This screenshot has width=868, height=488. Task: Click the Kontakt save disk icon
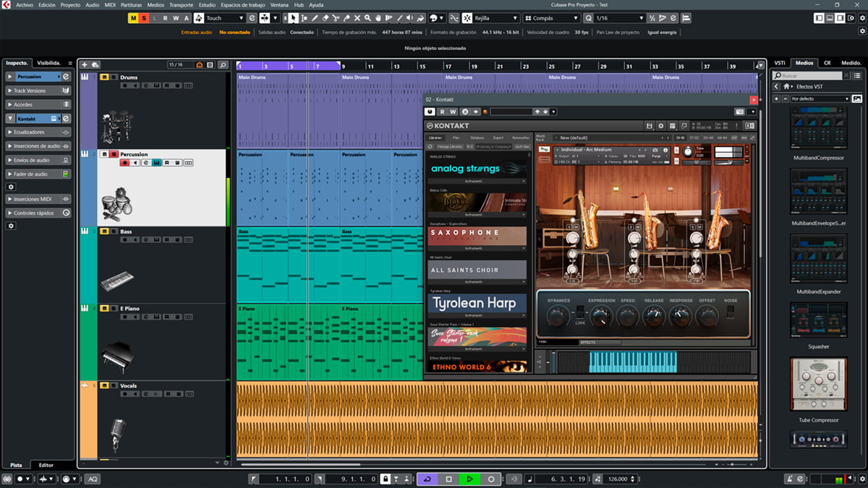pos(649,126)
